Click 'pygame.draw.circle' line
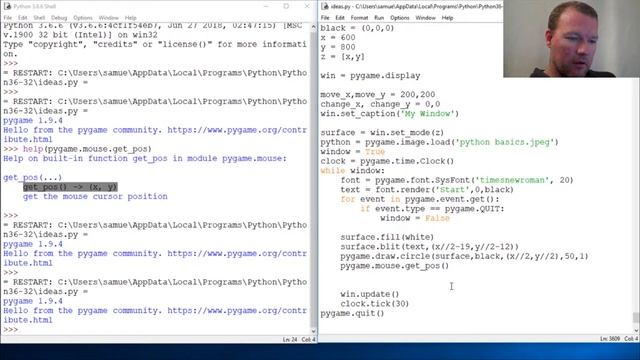This screenshot has width=640, height=360. 464,256
